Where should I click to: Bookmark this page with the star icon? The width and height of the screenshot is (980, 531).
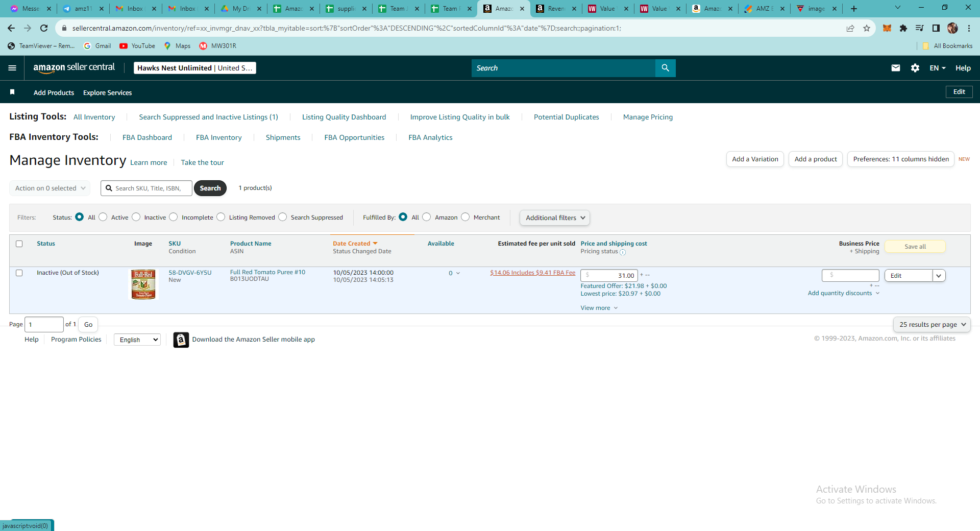[867, 28]
